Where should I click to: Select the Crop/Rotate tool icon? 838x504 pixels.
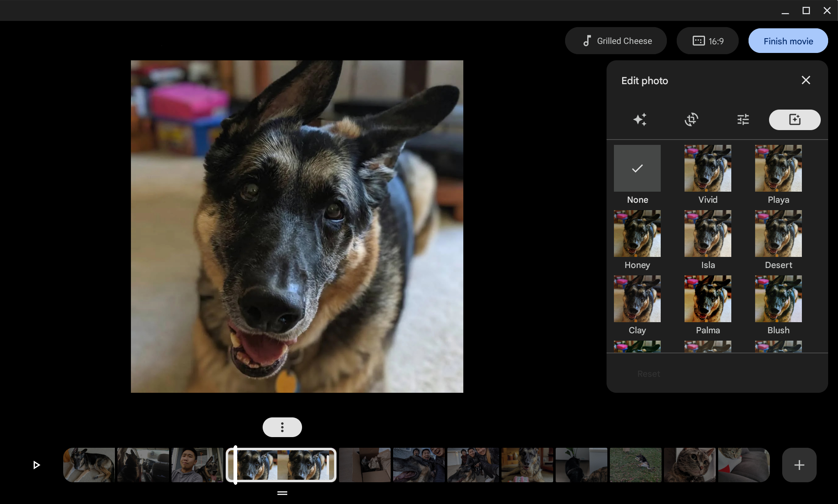pos(691,119)
